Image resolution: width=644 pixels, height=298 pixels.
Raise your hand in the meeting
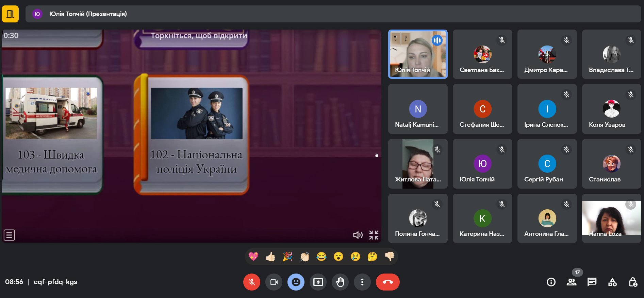point(340,282)
